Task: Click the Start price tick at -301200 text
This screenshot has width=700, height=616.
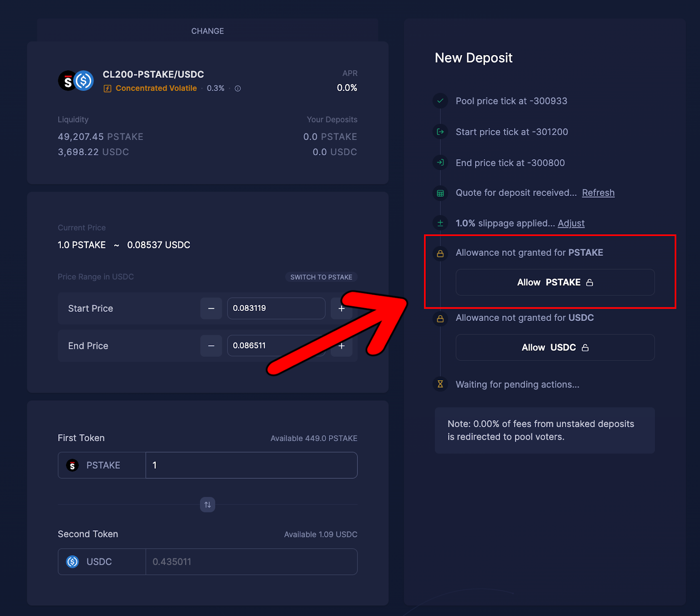Action: pyautogui.click(x=512, y=132)
